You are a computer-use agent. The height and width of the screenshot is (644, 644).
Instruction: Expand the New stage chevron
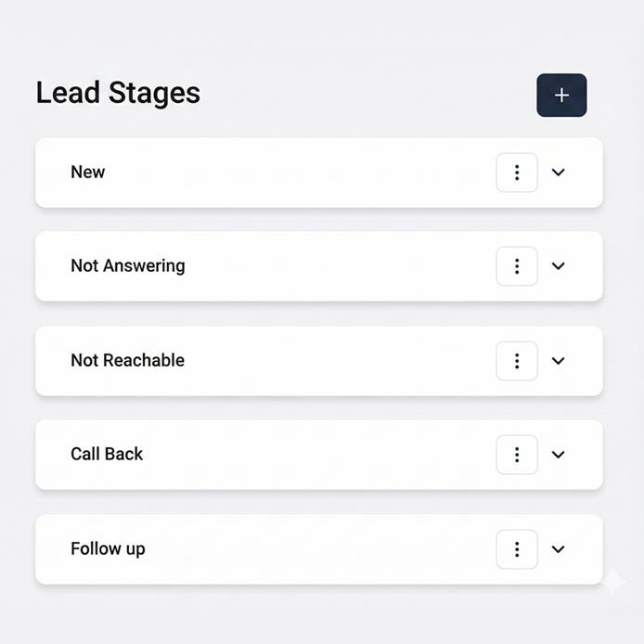click(x=559, y=173)
